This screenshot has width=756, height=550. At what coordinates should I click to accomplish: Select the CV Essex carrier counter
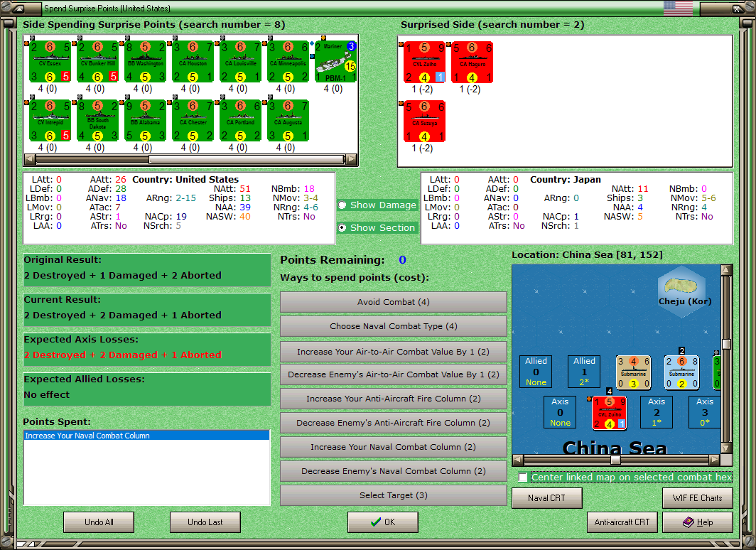pos(50,62)
